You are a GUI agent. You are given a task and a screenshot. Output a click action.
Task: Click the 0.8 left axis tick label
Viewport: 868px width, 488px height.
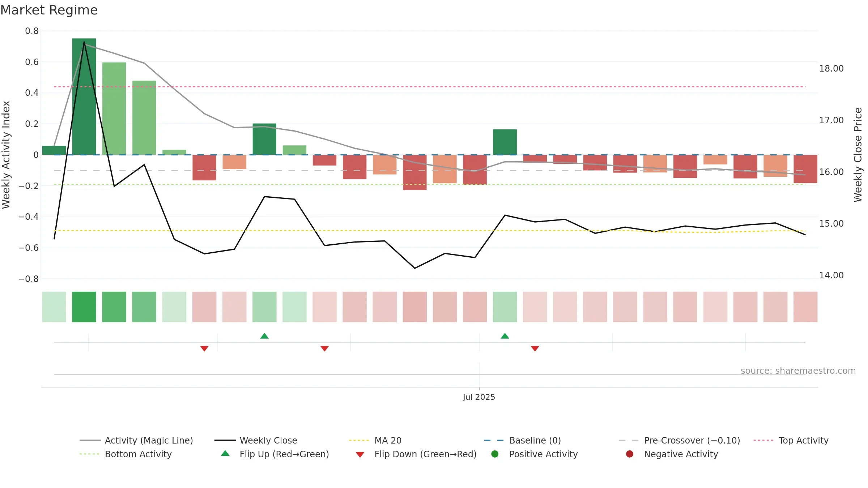[32, 31]
